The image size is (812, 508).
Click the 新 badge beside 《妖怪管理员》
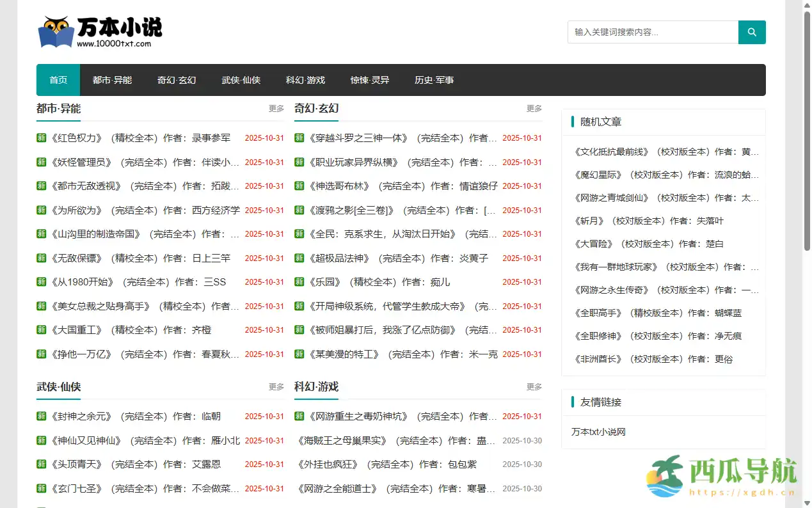[x=41, y=162]
